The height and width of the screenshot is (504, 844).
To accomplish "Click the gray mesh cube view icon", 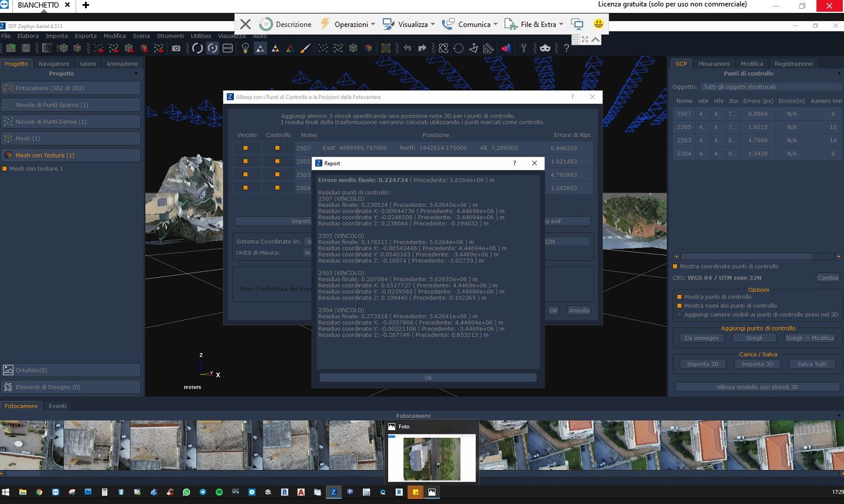I will (x=353, y=48).
